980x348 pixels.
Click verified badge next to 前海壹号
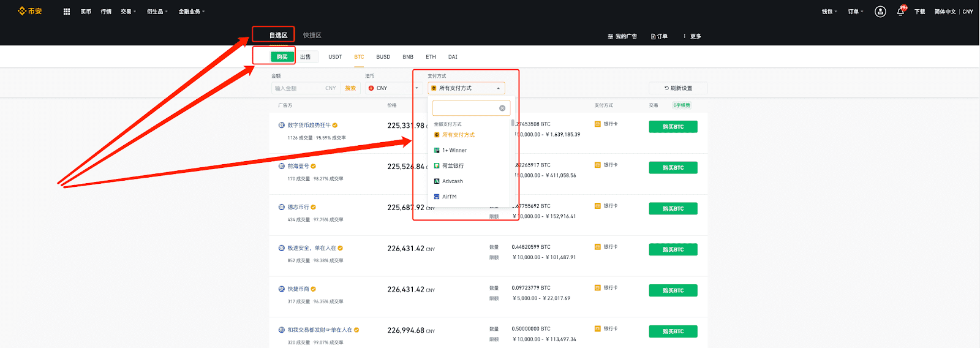(x=314, y=166)
